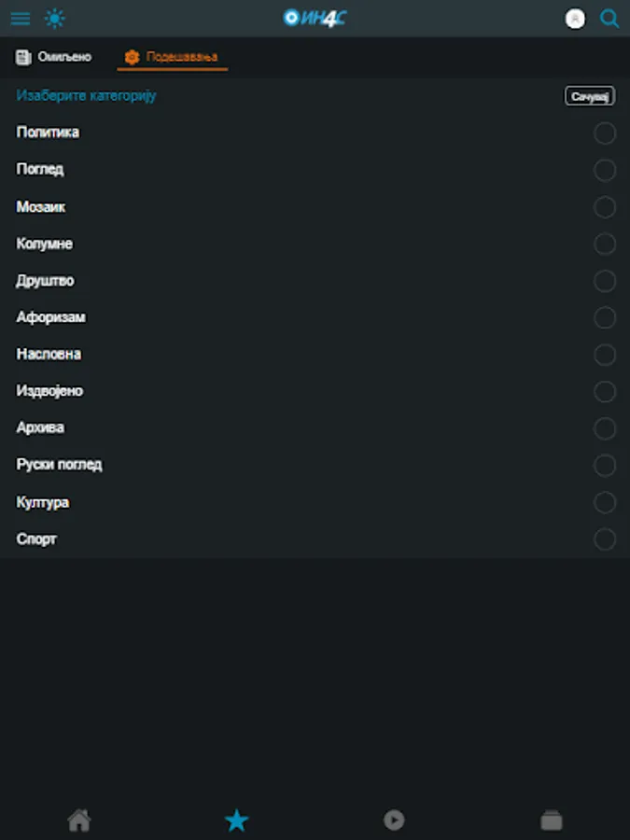Select the Политика category radio button
The image size is (630, 840).
coord(605,133)
